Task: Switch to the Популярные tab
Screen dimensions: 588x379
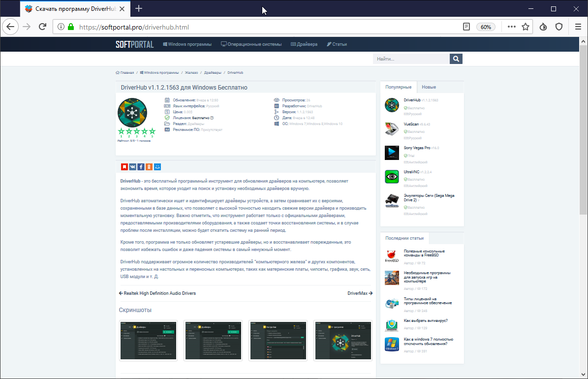Action: pos(398,87)
